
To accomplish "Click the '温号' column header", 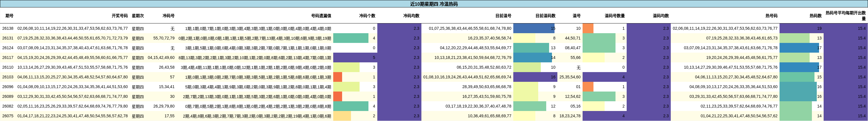I will click(577, 16).
